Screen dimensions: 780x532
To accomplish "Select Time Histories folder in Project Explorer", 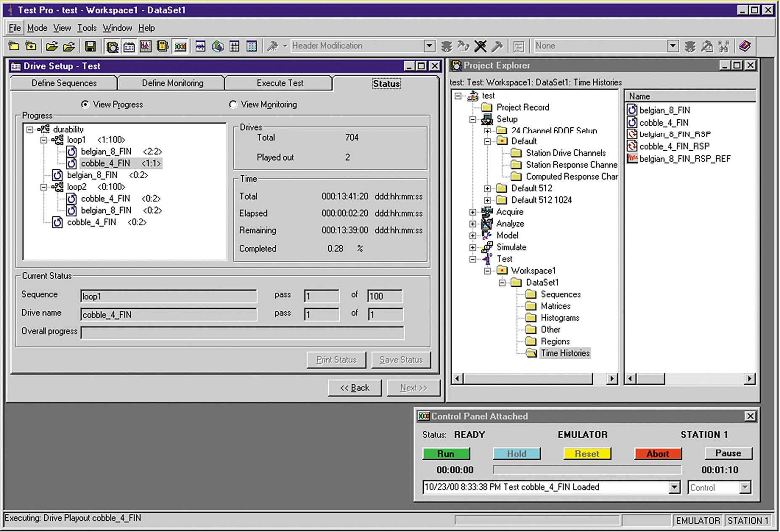I will pyautogui.click(x=565, y=353).
